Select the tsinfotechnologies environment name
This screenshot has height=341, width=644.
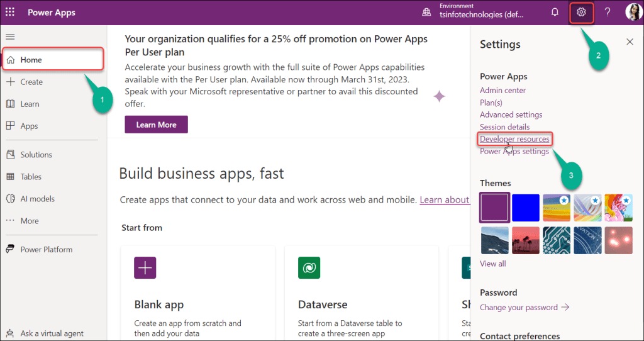482,14
